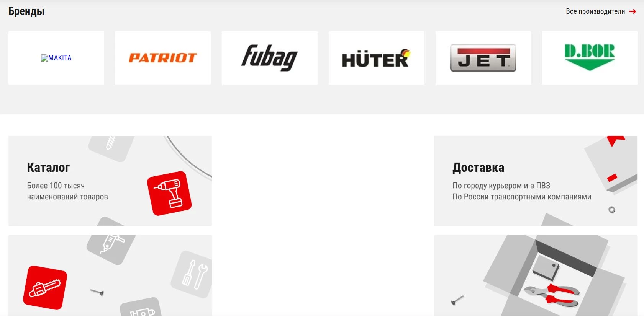The image size is (644, 316).
Task: Open the Patriot brand logo
Action: click(x=163, y=58)
